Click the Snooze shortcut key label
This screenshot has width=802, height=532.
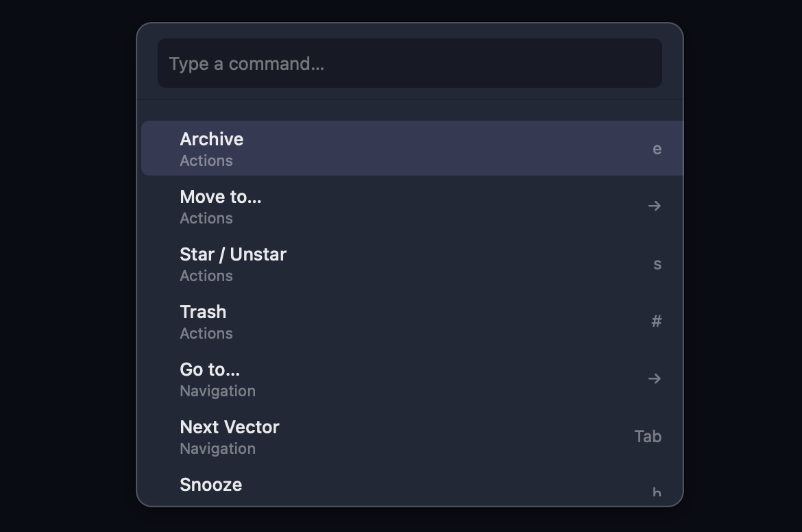657,492
